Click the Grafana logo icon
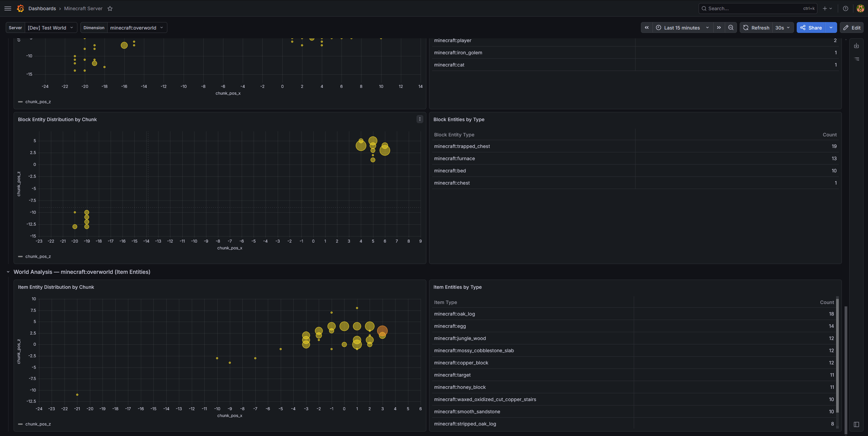Screen dimensions: 868x436 coord(21,8)
